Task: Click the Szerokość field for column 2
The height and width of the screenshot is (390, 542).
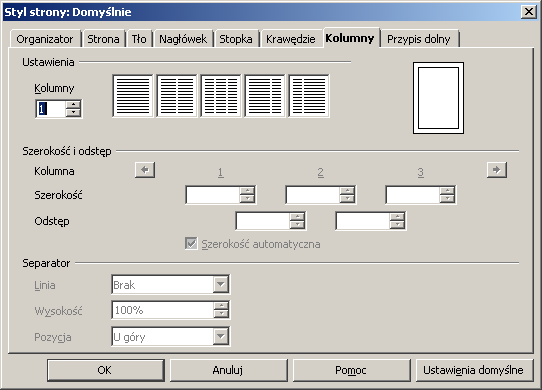Action: click(313, 195)
